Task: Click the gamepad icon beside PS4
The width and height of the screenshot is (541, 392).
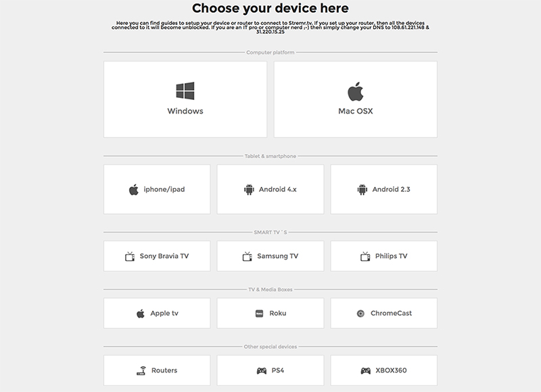Action: tap(262, 370)
